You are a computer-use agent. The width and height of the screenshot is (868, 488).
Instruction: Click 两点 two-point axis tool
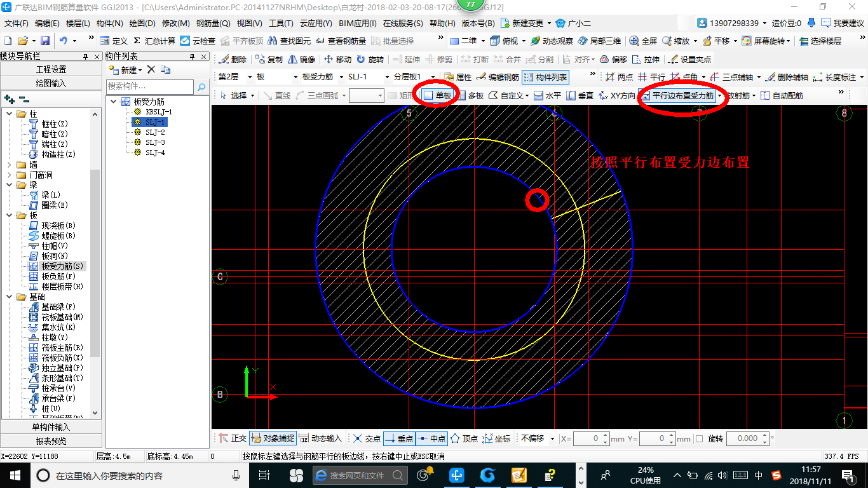coord(619,77)
